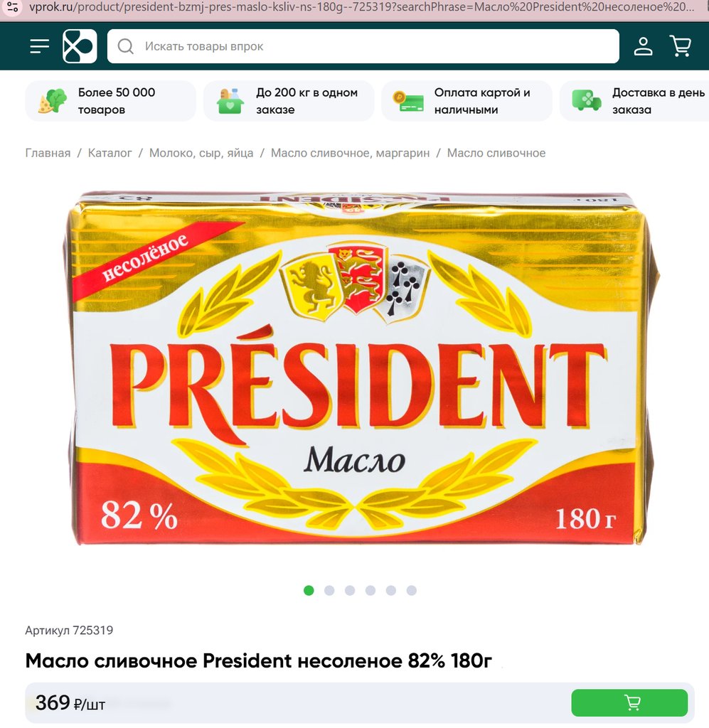Click the 'Более 50 000 товаров' banner
The image size is (709, 728).
110,101
